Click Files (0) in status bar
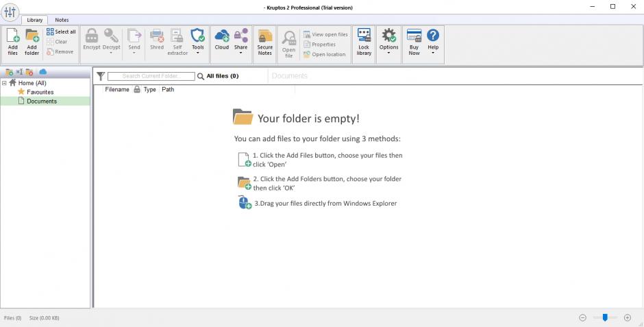Image resolution: width=644 pixels, height=327 pixels. tap(12, 318)
